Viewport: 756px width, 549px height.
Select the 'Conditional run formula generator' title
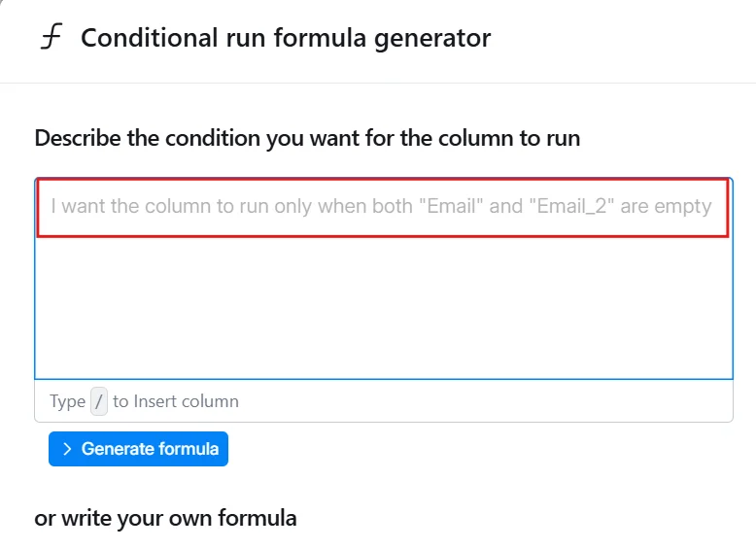tap(286, 39)
